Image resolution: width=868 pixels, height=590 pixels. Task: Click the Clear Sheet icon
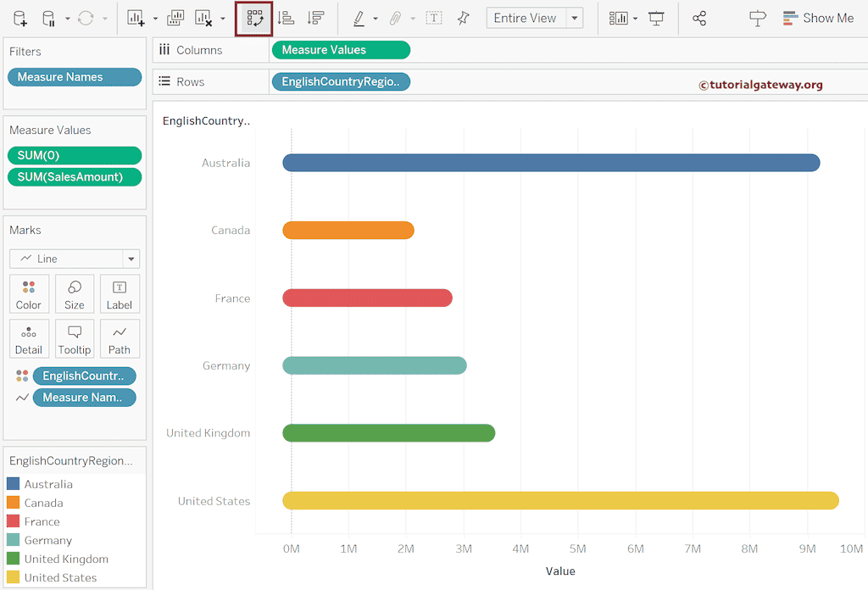(203, 17)
